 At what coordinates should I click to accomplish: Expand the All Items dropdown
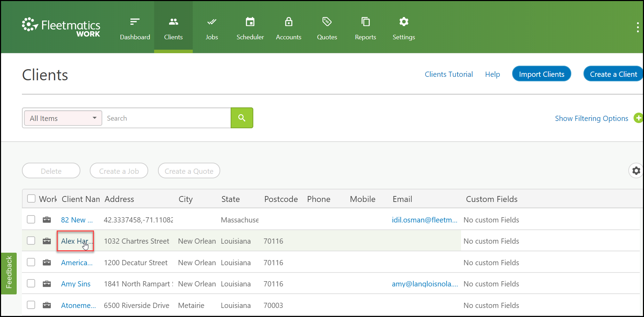click(63, 118)
